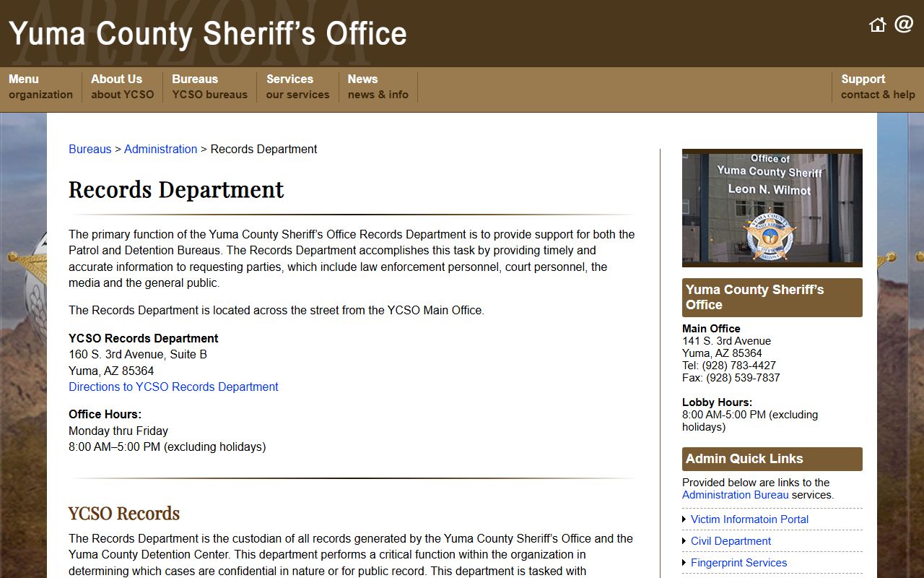Image resolution: width=924 pixels, height=578 pixels.
Task: Click arrow bullet beside Fingerprint Services
Action: pyautogui.click(x=684, y=563)
